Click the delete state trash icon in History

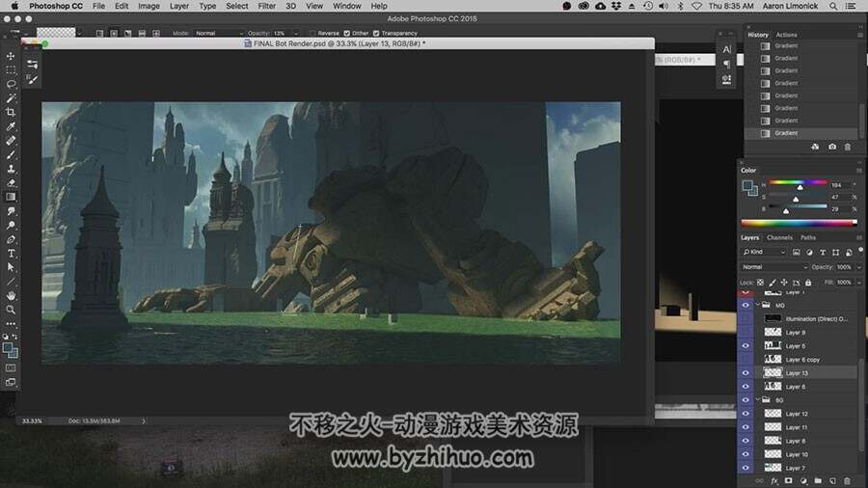[x=848, y=148]
